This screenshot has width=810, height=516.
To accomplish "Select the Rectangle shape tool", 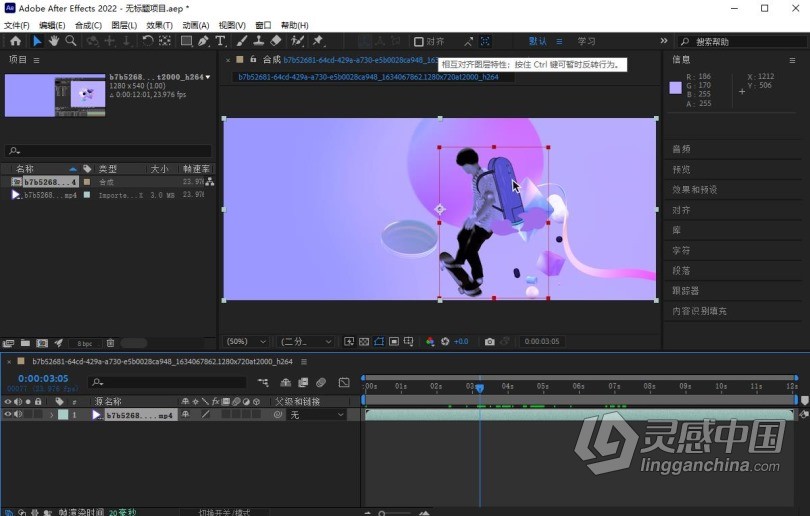I will click(x=186, y=41).
